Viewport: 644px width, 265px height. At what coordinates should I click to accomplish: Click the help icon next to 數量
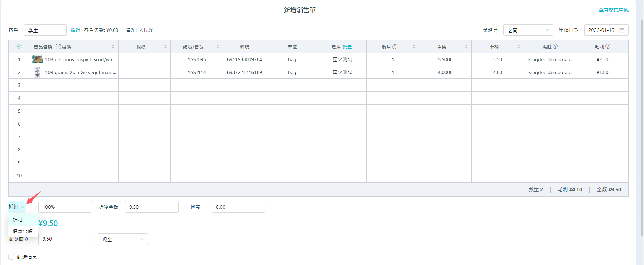tap(395, 47)
